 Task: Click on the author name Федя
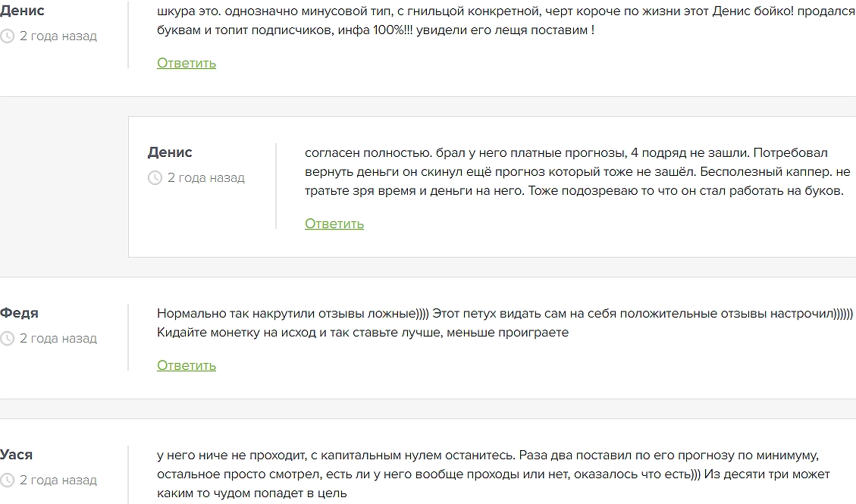tap(20, 313)
